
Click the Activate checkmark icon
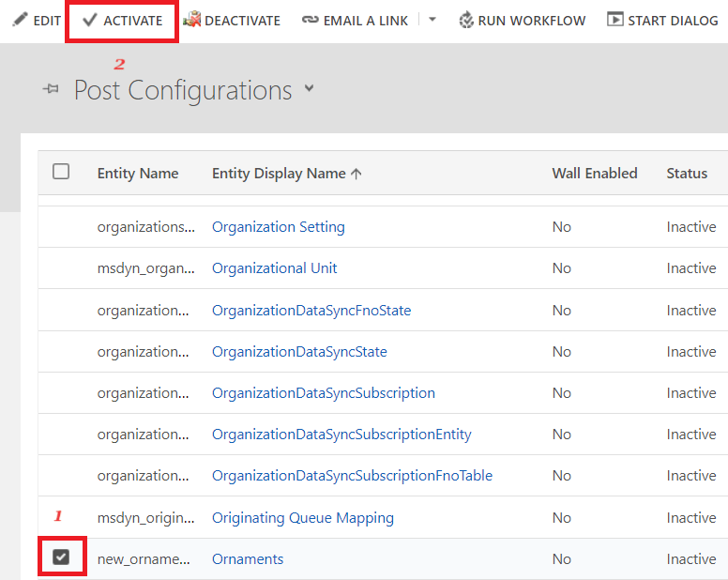[90, 20]
